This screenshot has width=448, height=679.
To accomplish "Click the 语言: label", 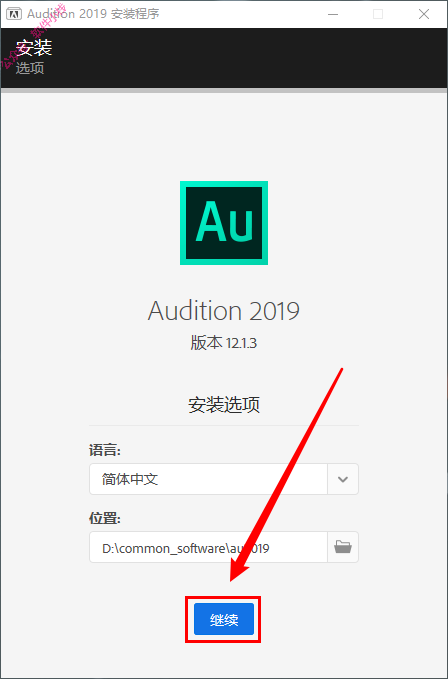I will click(104, 450).
